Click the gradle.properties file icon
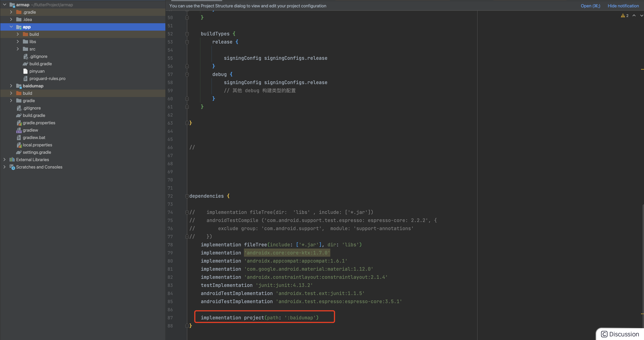The width and height of the screenshot is (644, 340). pos(19,123)
